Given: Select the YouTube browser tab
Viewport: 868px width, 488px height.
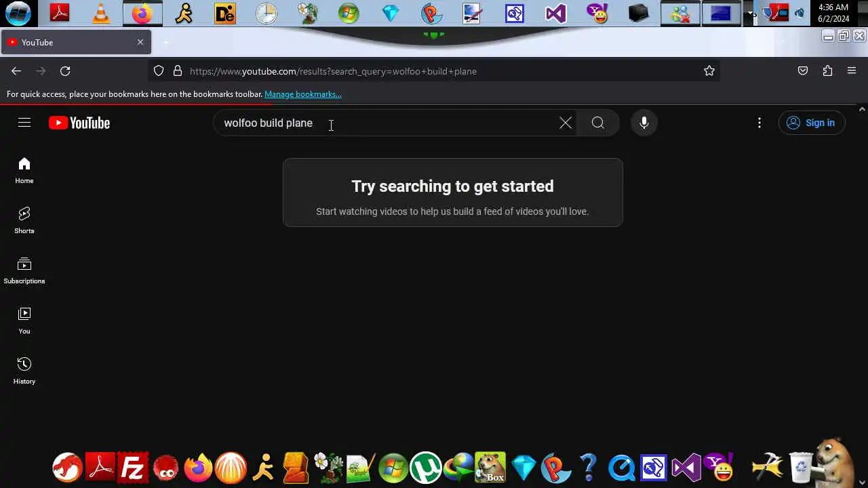Looking at the screenshot, I should [76, 42].
